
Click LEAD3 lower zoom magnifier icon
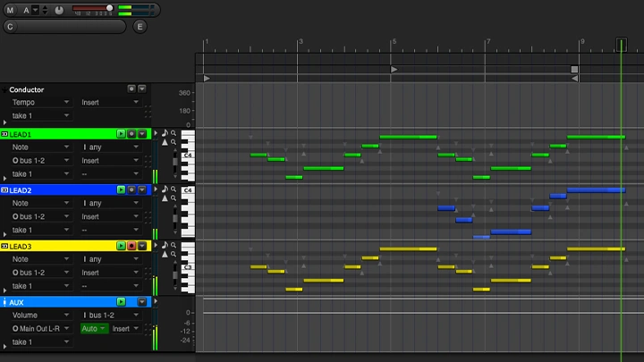(x=174, y=254)
